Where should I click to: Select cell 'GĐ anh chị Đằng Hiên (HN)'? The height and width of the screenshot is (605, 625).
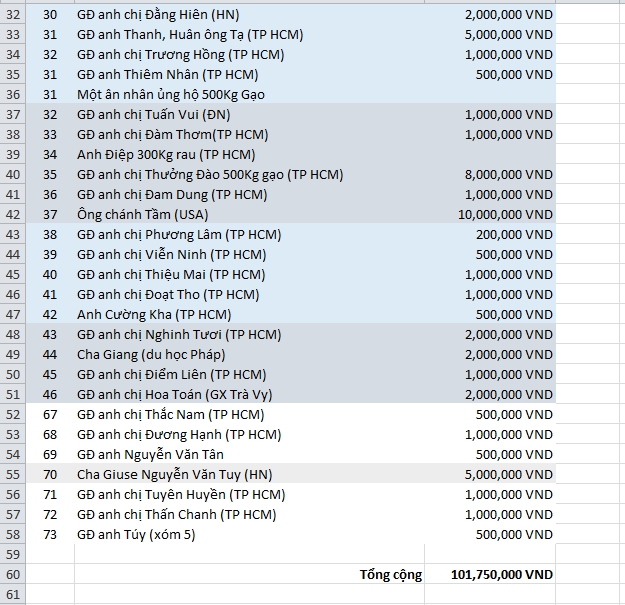point(250,14)
